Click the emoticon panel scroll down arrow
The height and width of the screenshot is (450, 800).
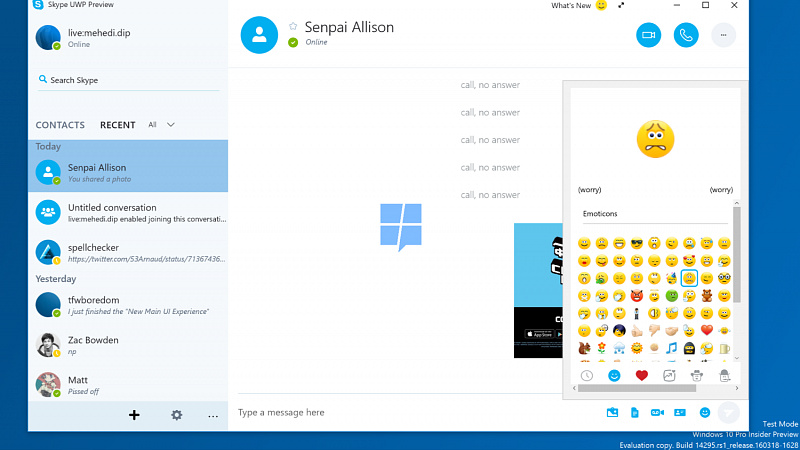click(x=736, y=358)
